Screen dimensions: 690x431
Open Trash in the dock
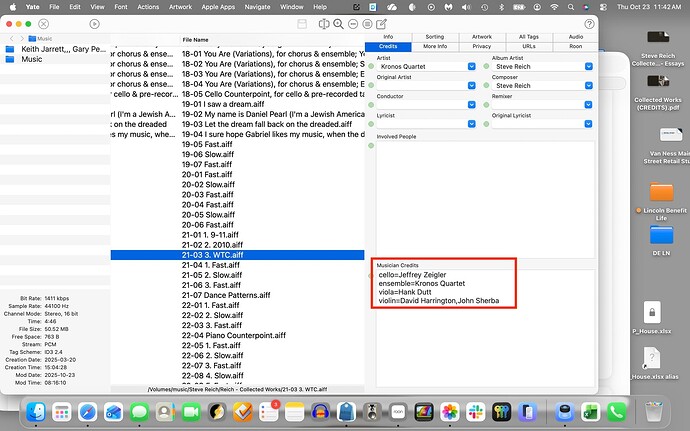point(653,410)
